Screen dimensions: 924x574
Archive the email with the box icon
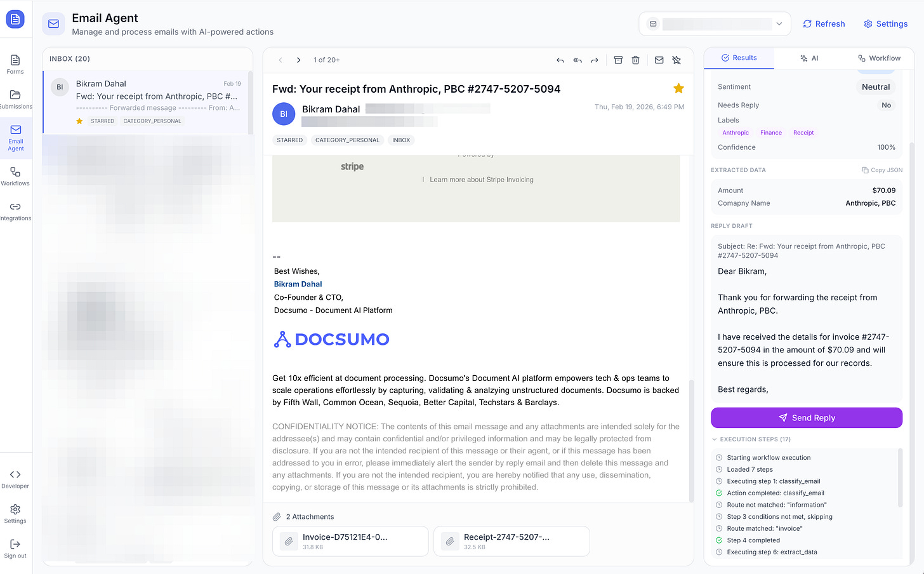(618, 60)
